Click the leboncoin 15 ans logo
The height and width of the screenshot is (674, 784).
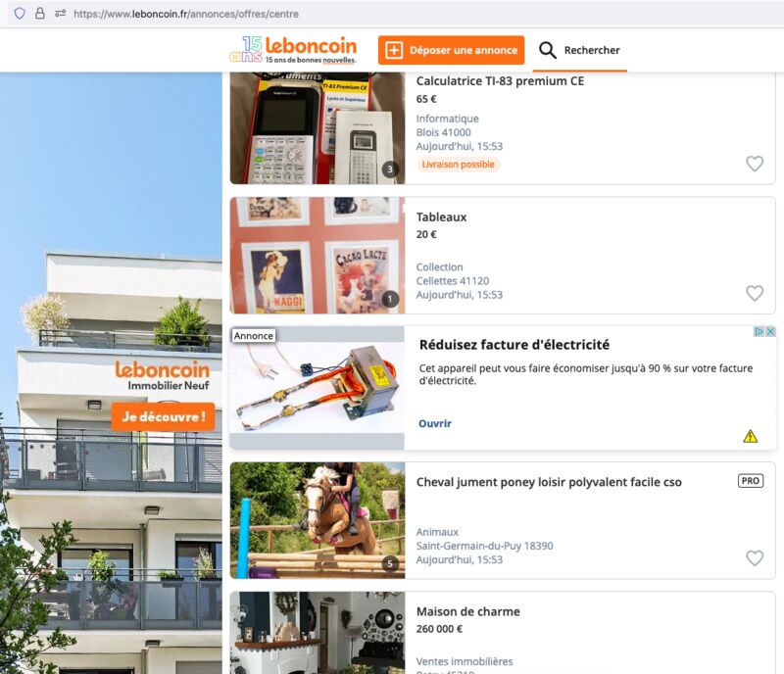293,50
